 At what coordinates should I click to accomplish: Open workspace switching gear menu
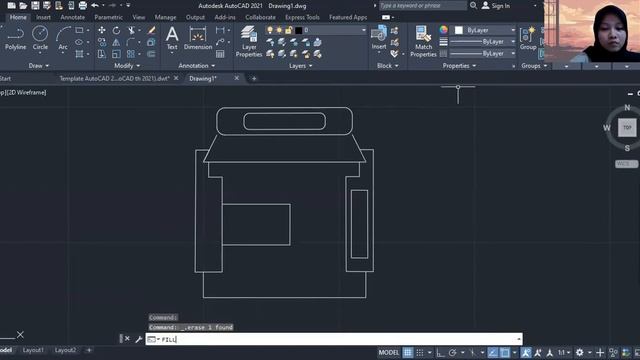pos(580,353)
